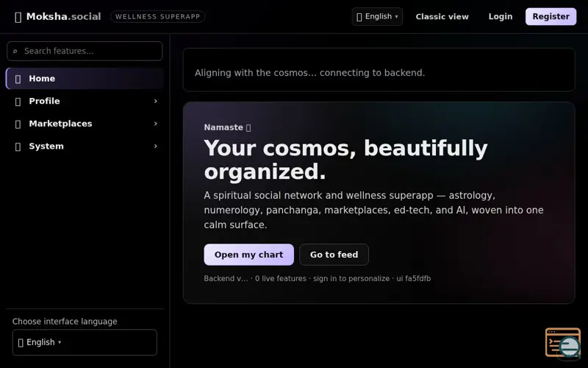Click the globe icon in header language selector

point(359,17)
